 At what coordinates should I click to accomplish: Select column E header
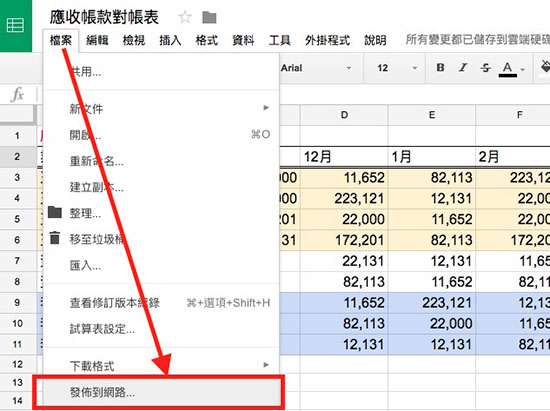pyautogui.click(x=432, y=115)
